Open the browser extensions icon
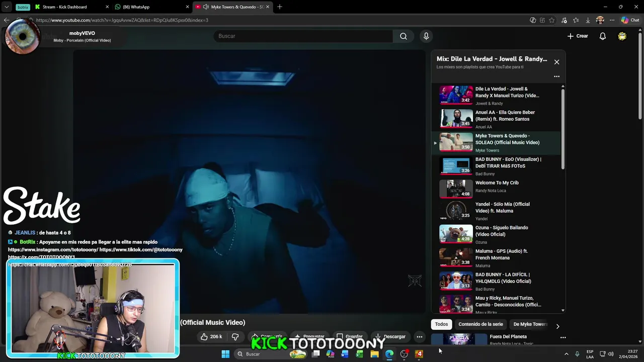644x362 pixels. [x=542, y=20]
